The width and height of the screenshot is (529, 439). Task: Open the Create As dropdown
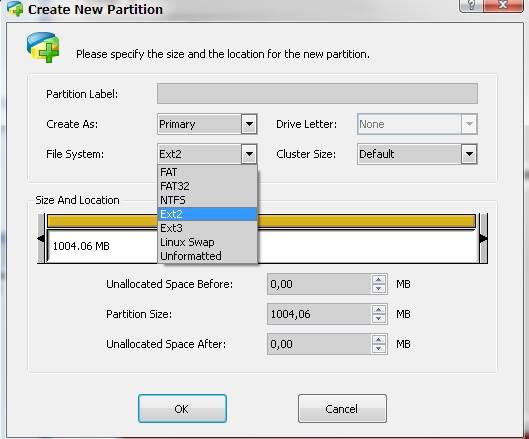coord(249,124)
